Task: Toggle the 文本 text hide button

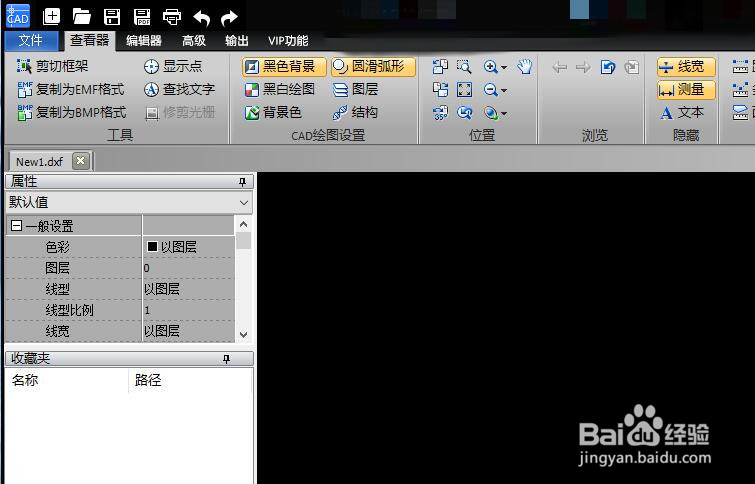Action: [682, 113]
